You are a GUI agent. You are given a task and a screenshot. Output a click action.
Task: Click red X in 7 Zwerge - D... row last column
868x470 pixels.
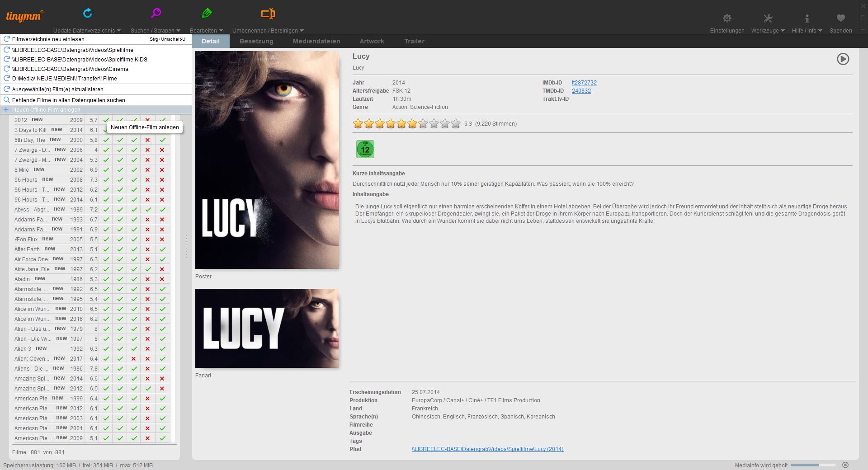tap(162, 150)
